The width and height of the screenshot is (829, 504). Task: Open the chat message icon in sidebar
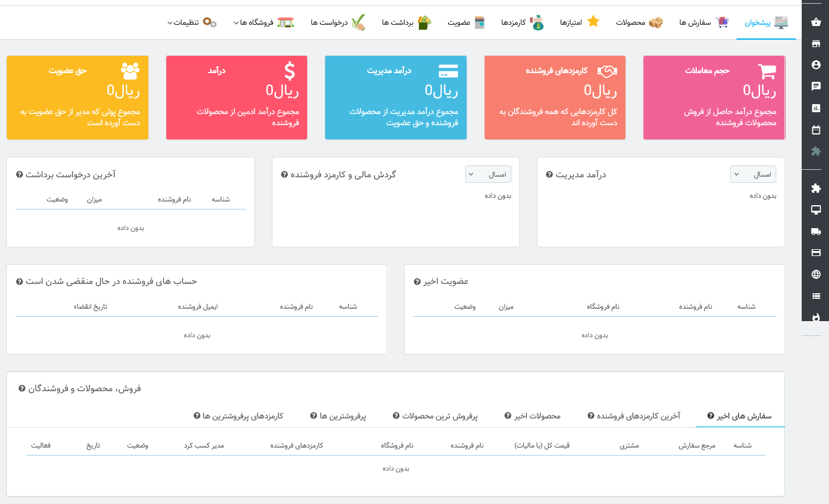(815, 86)
